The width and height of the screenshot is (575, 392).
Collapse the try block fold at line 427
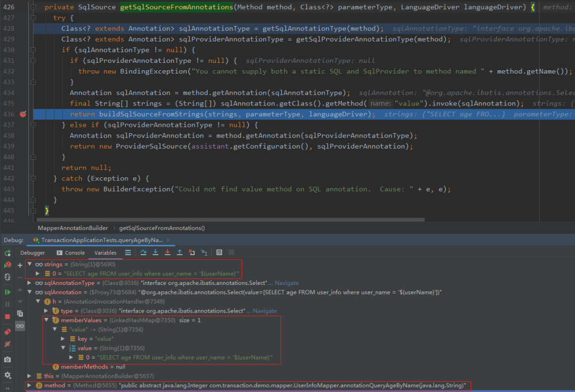(33, 18)
